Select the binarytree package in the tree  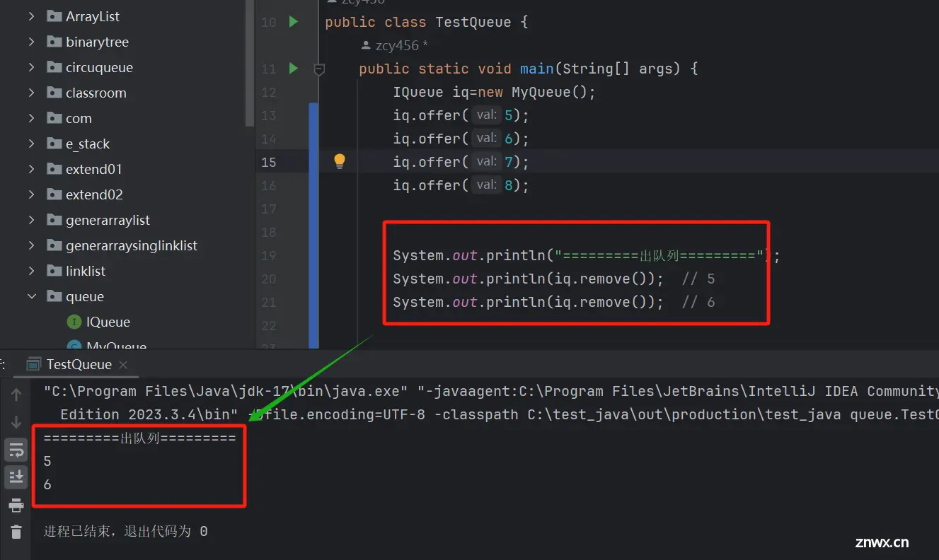click(x=97, y=42)
